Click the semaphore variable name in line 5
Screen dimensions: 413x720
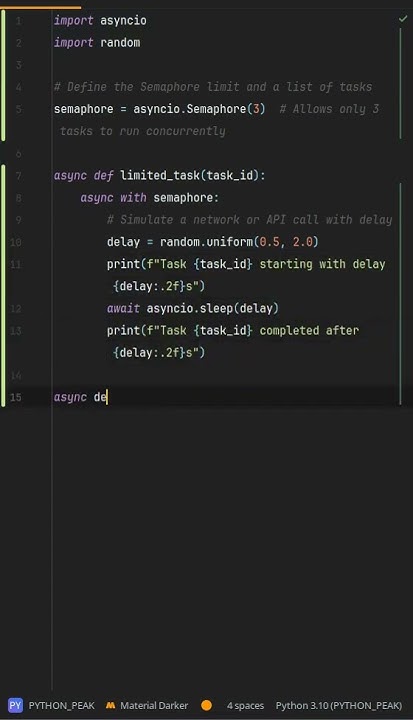[x=84, y=109]
